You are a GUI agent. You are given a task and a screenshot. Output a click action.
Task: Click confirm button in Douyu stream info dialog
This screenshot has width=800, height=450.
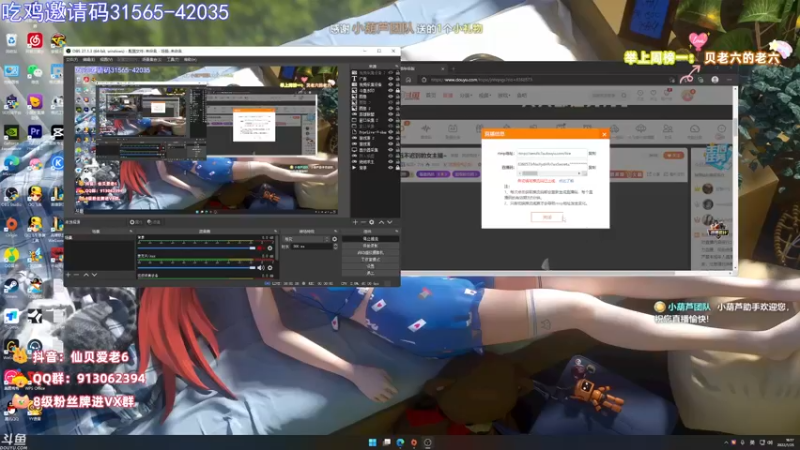(x=547, y=217)
